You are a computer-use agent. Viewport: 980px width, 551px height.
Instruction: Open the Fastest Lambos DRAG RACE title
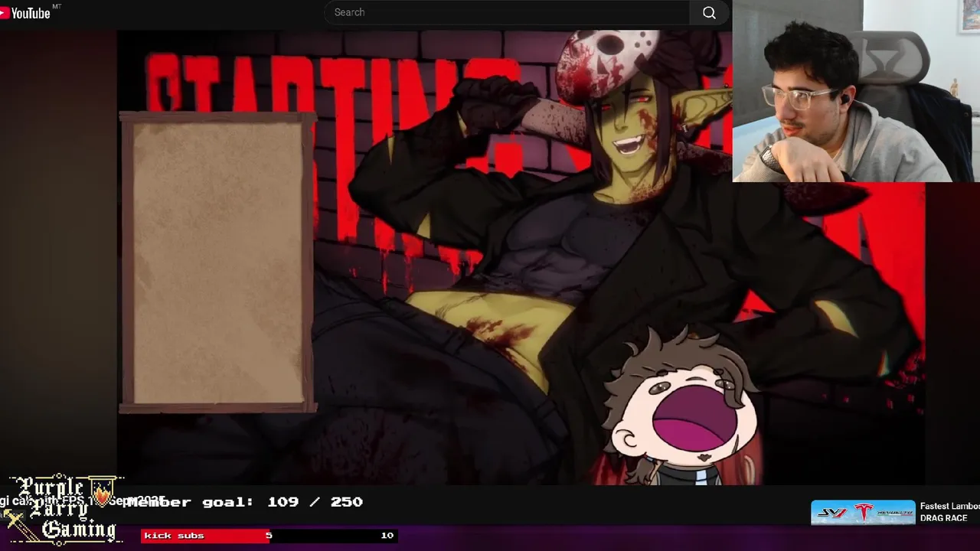pyautogui.click(x=949, y=512)
